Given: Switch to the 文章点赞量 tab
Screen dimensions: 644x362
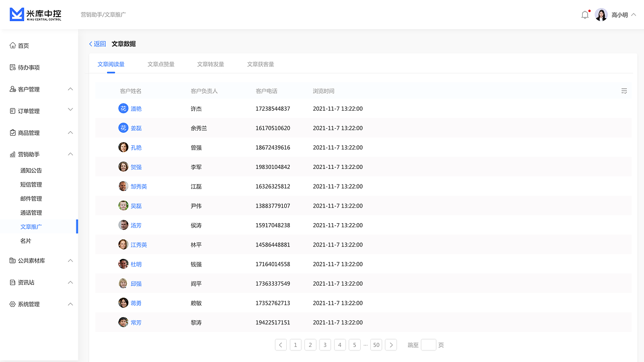Looking at the screenshot, I should pyautogui.click(x=161, y=64).
